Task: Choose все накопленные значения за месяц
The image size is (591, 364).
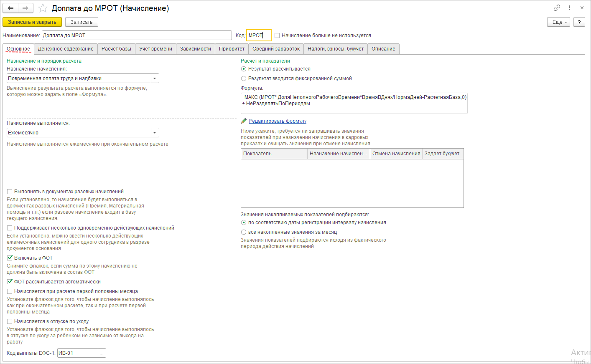Action: click(244, 232)
